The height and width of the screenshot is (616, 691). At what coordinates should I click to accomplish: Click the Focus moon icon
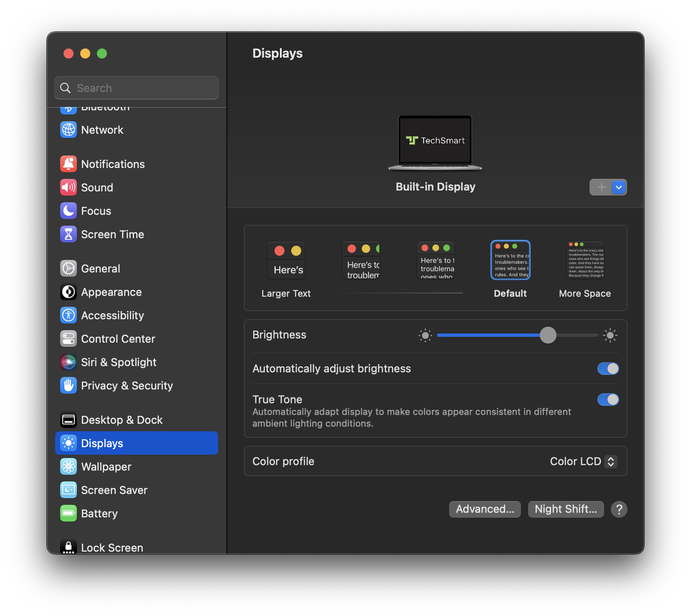(68, 211)
